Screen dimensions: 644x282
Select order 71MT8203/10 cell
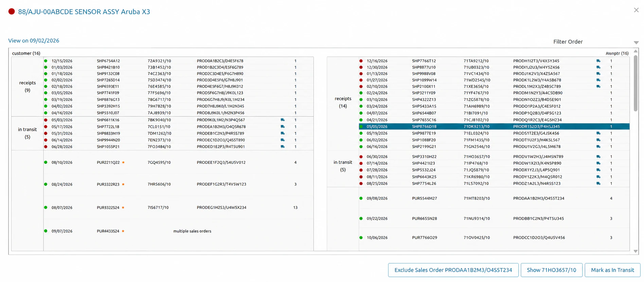coord(477,198)
